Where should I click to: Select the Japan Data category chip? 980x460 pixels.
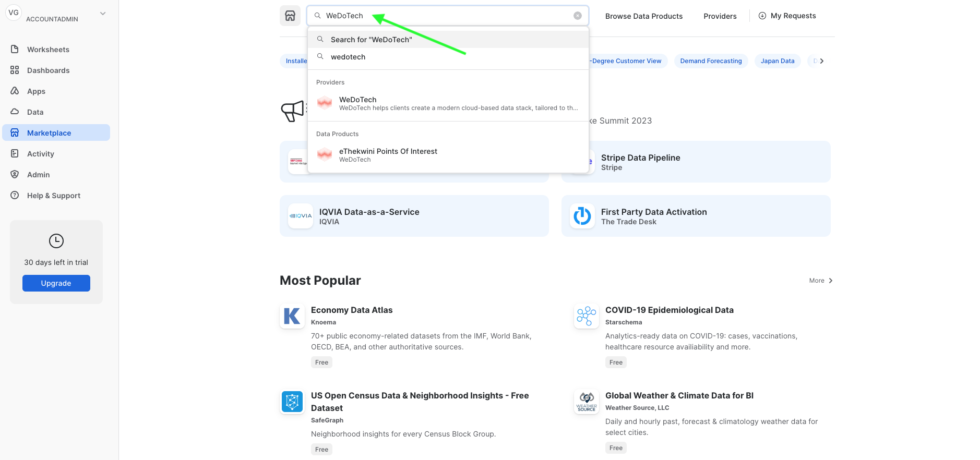coord(778,61)
